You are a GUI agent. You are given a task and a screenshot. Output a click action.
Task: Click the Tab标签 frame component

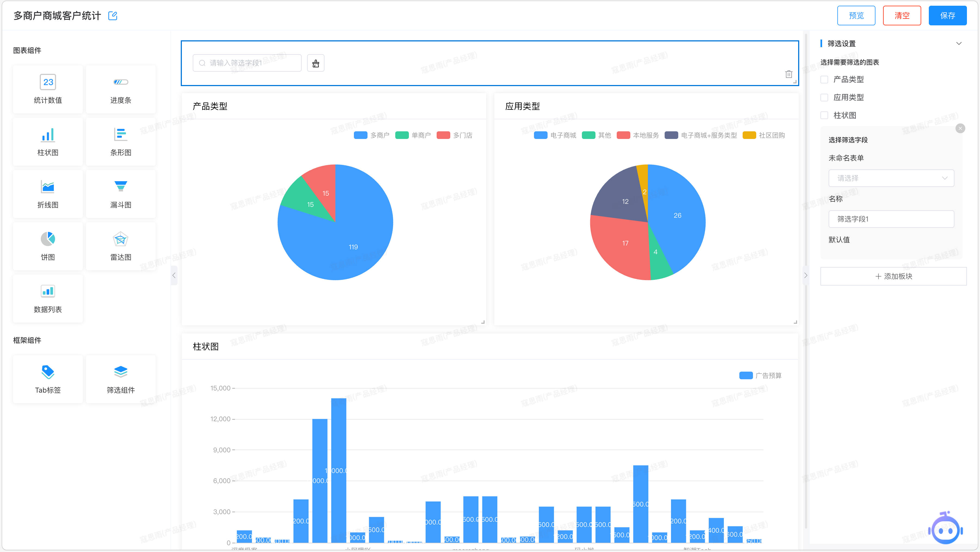pyautogui.click(x=48, y=379)
